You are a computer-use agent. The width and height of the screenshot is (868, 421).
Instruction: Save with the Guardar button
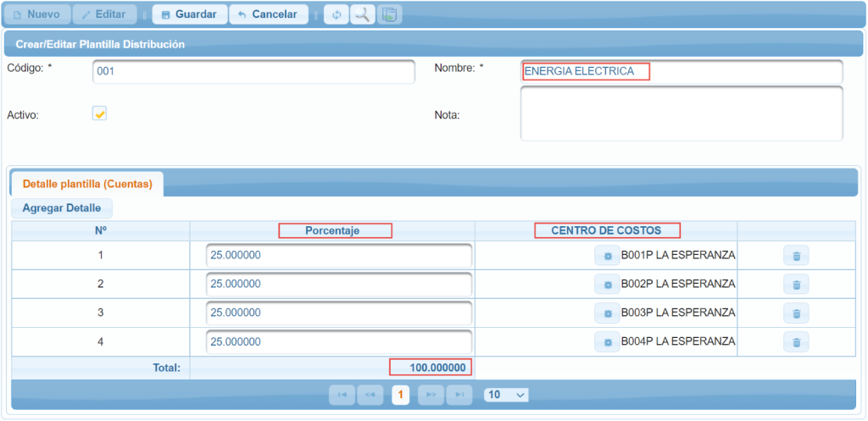click(x=190, y=15)
